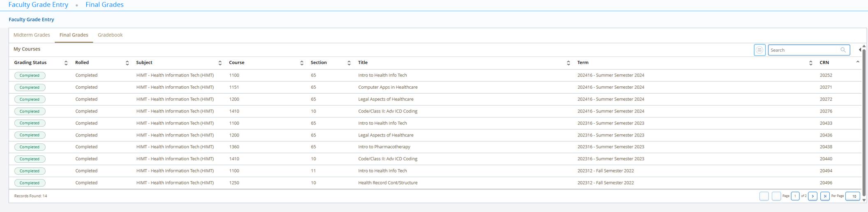
Task: Sort by Term column arrows
Action: point(810,63)
